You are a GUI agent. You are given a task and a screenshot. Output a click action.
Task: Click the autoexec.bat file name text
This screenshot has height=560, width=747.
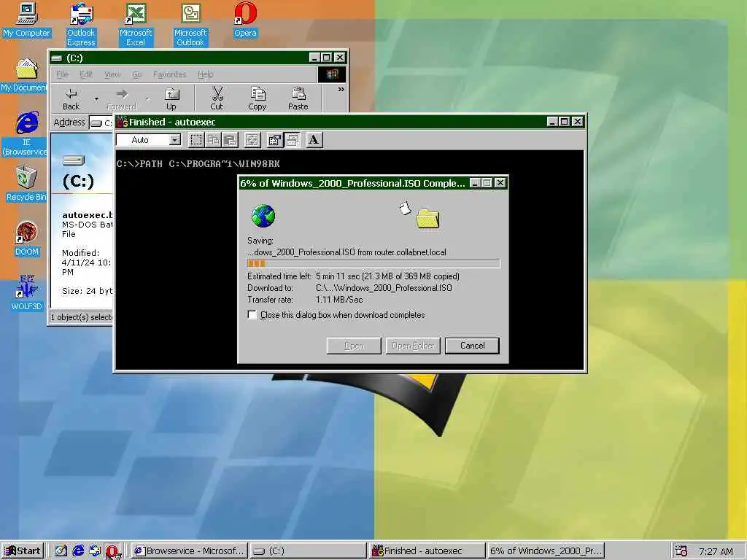[88, 215]
